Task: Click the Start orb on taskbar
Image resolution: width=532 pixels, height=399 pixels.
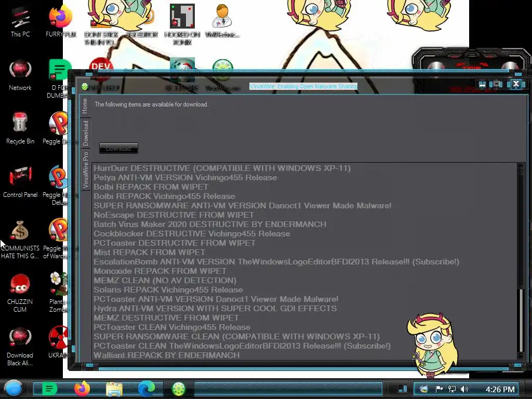Action: point(14,389)
